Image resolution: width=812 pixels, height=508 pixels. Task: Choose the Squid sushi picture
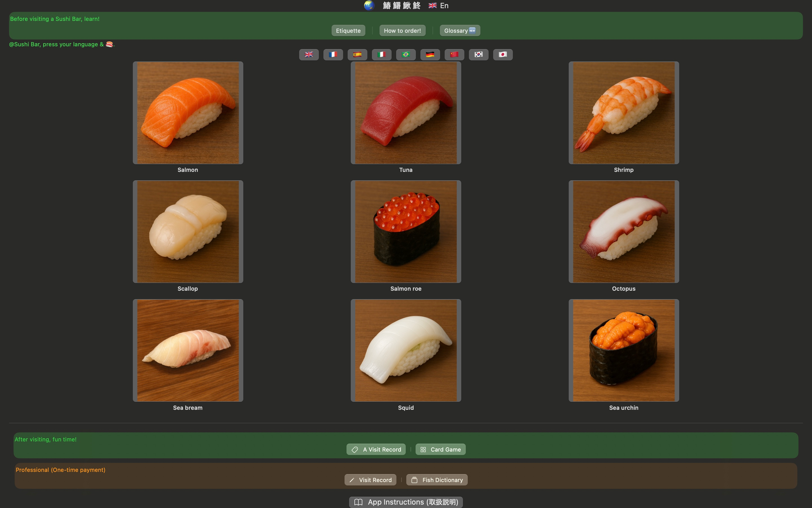406,351
